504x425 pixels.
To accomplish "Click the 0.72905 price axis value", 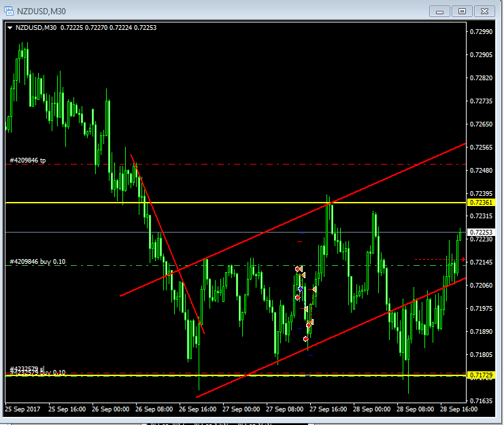I will click(481, 54).
